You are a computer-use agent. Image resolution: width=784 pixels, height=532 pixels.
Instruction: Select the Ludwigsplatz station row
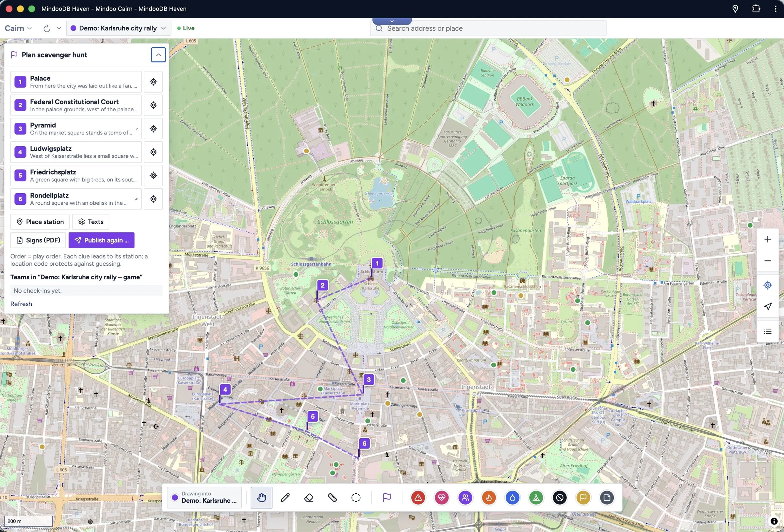tap(76, 152)
